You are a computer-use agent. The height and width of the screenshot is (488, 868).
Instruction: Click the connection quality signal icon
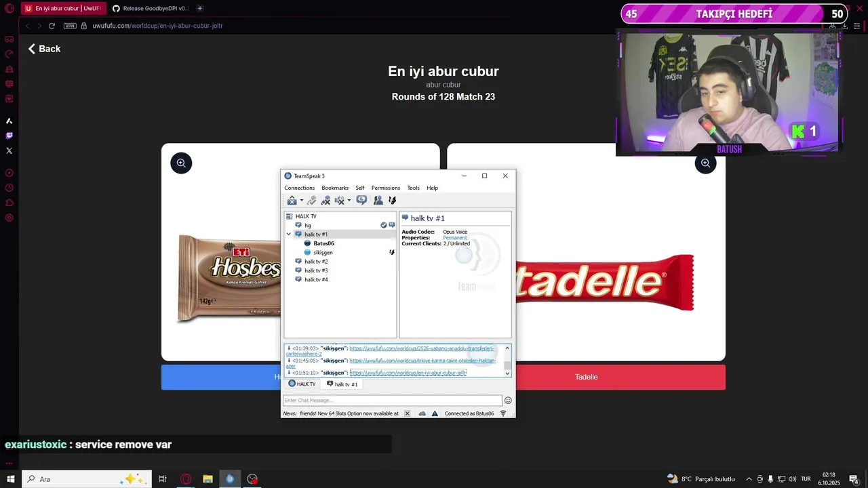click(x=503, y=413)
